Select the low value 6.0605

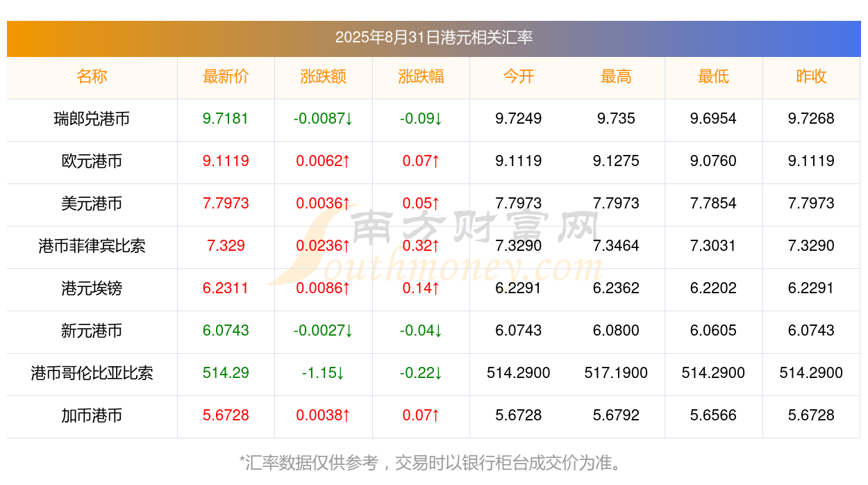[x=714, y=331]
